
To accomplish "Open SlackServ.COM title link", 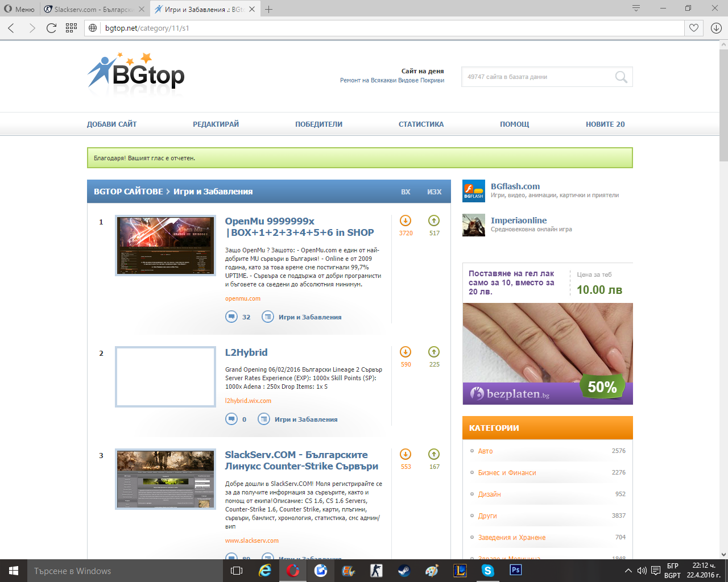I will tap(301, 460).
